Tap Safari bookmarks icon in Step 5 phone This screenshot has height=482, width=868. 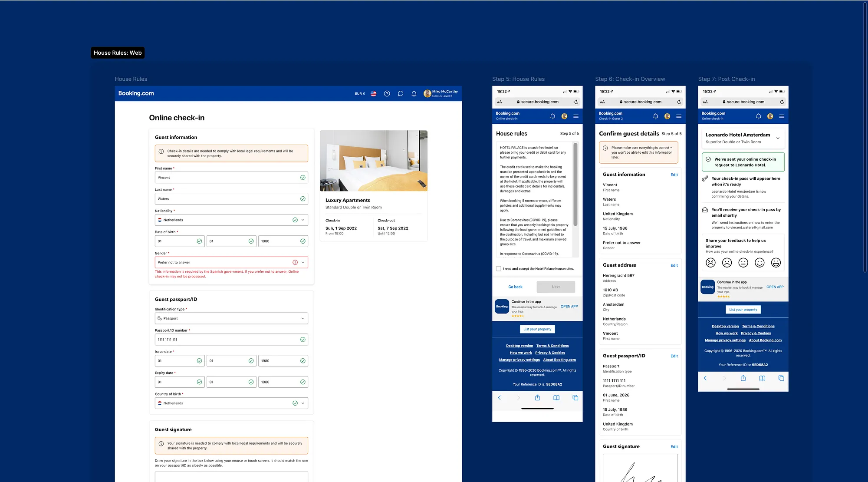(556, 397)
